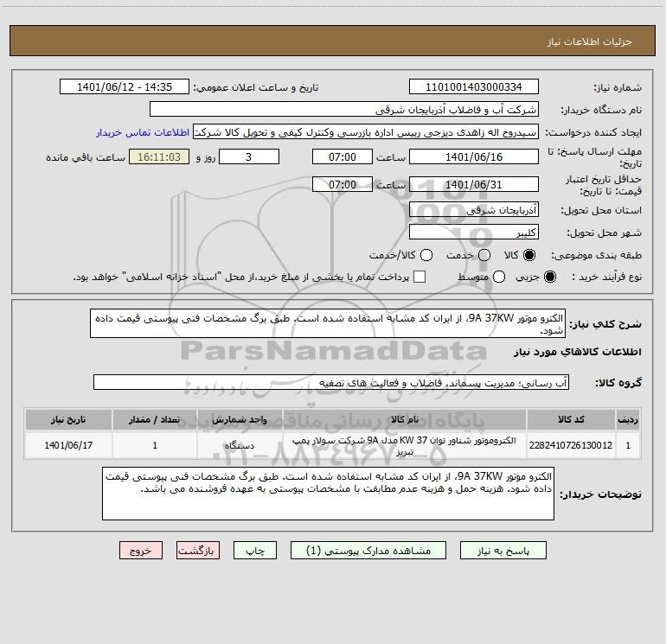Image resolution: width=666 pixels, height=644 pixels.
Task: Check the اسناد خزانه اسلامی payment checkbox
Action: (x=419, y=277)
